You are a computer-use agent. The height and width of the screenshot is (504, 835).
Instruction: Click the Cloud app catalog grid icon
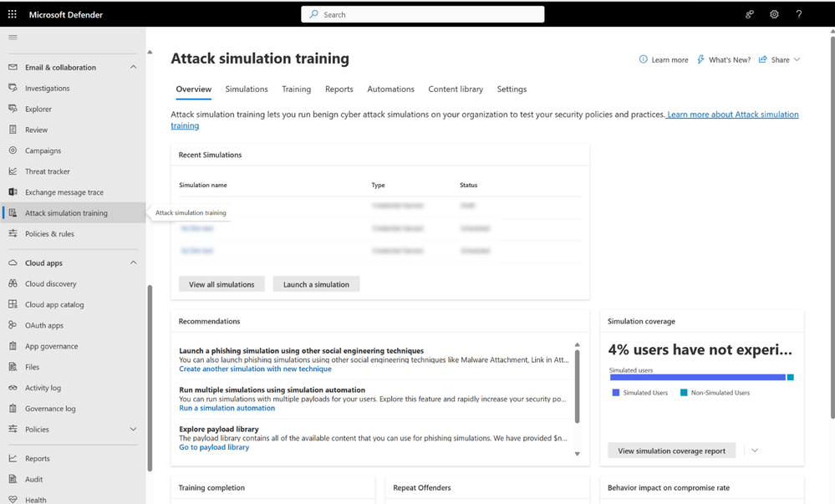[x=13, y=304]
